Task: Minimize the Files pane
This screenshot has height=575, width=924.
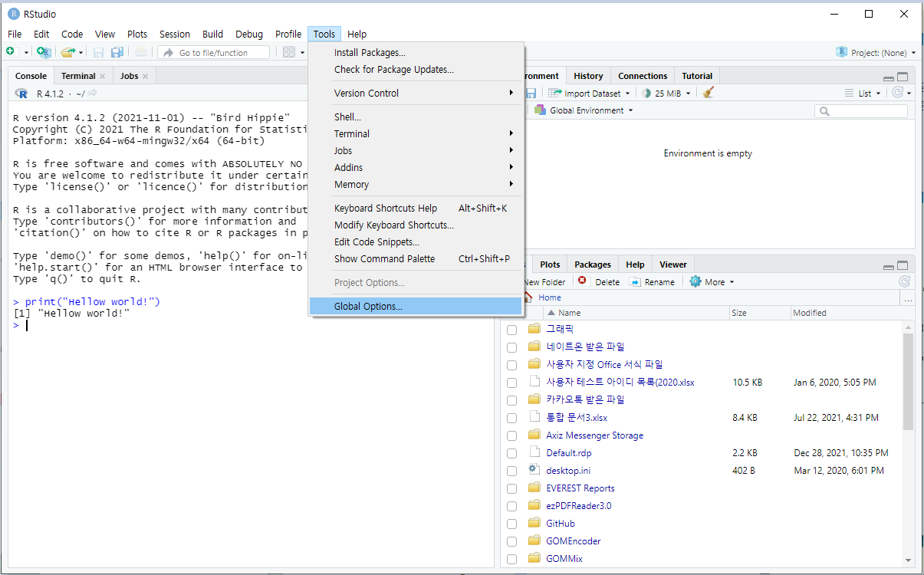Action: (x=888, y=266)
